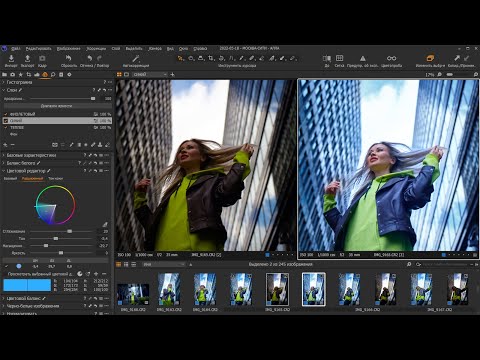Remove layer with minus button
480x360 pixels.
[12, 145]
